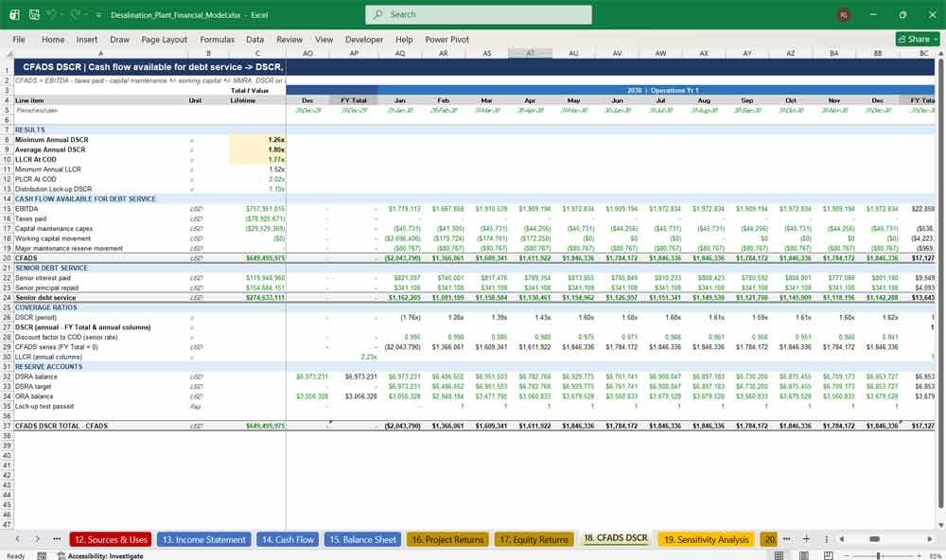Open the Power Pivot ribbon tab
The height and width of the screenshot is (560, 946).
(447, 39)
